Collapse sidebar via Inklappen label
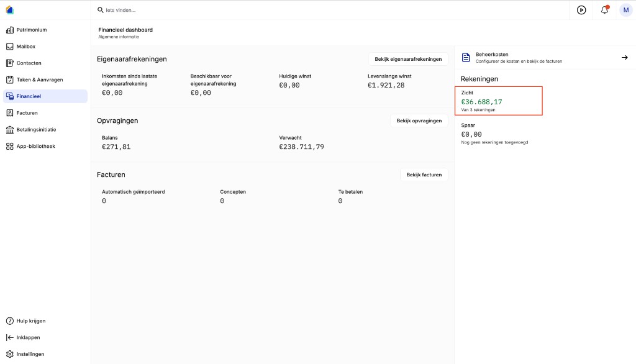Image resolution: width=636 pixels, height=364 pixels. coord(28,338)
